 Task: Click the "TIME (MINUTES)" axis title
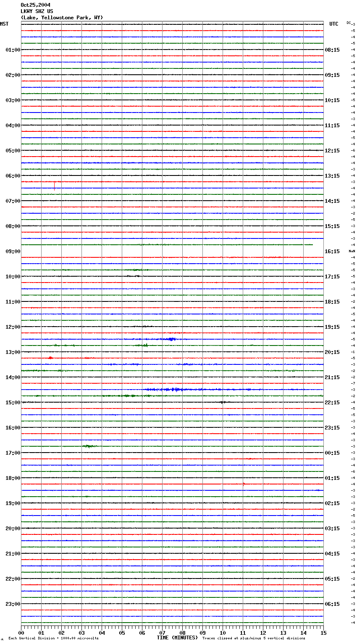click(x=177, y=638)
